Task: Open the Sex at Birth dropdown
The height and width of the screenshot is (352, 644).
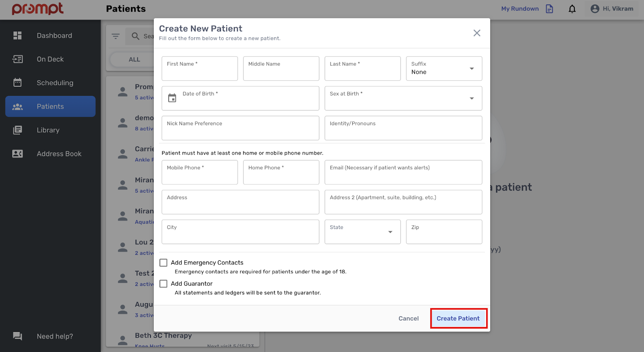Action: pos(403,99)
